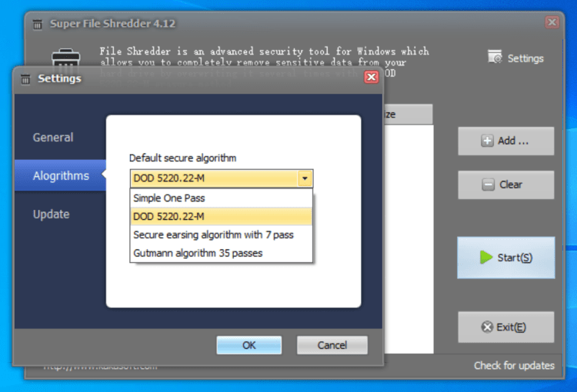The width and height of the screenshot is (577, 392).
Task: Click the Clear button in main window
Action: pos(506,184)
